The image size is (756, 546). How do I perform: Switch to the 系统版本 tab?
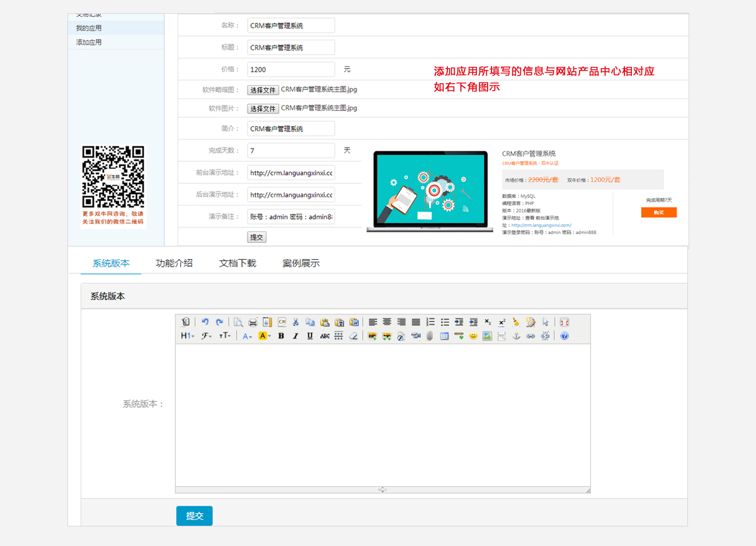click(x=111, y=263)
